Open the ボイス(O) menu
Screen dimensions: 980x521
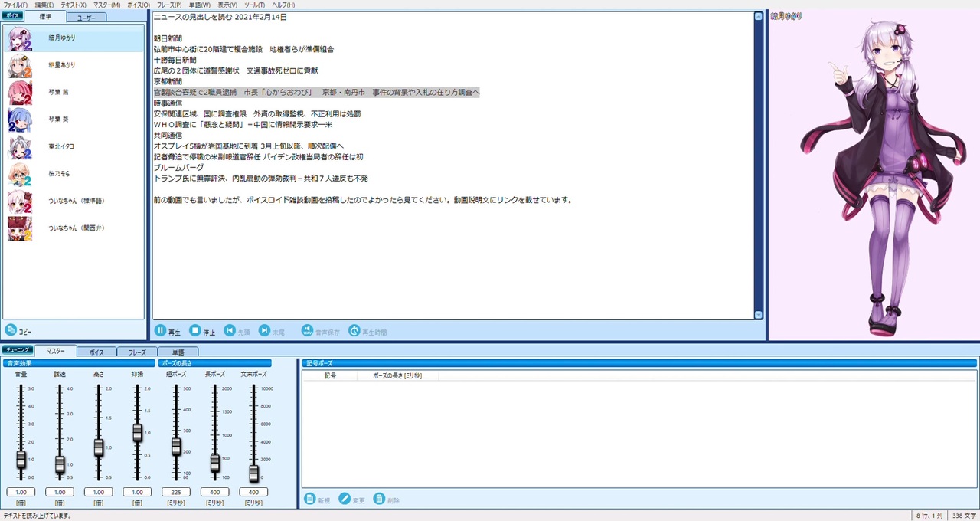[x=139, y=5]
